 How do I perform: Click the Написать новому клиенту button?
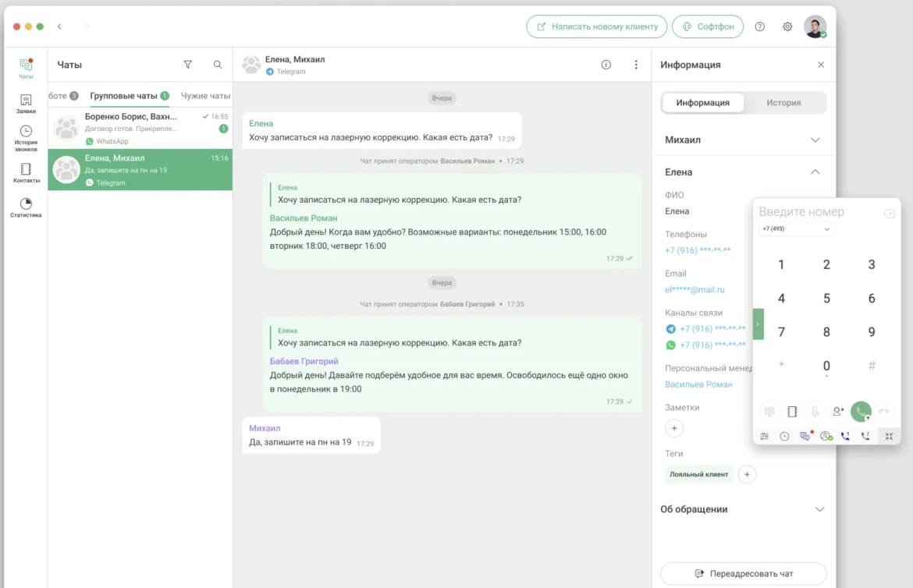coord(597,27)
